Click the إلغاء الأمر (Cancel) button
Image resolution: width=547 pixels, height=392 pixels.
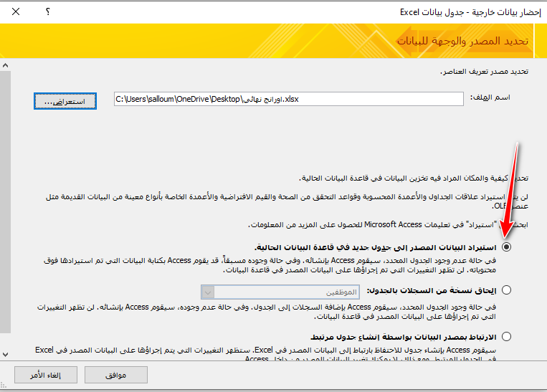(x=45, y=375)
